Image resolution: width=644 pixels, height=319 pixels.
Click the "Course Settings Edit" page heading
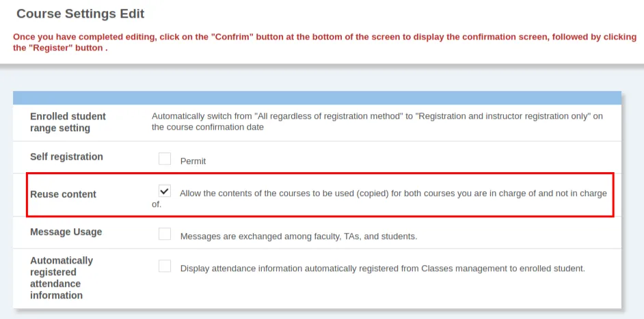pos(80,14)
